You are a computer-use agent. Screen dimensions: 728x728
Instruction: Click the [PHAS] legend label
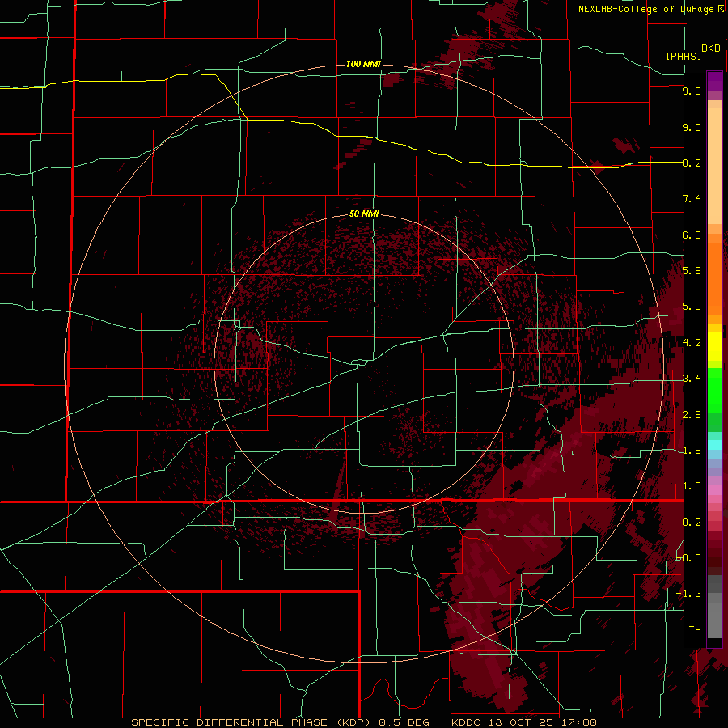[684, 56]
